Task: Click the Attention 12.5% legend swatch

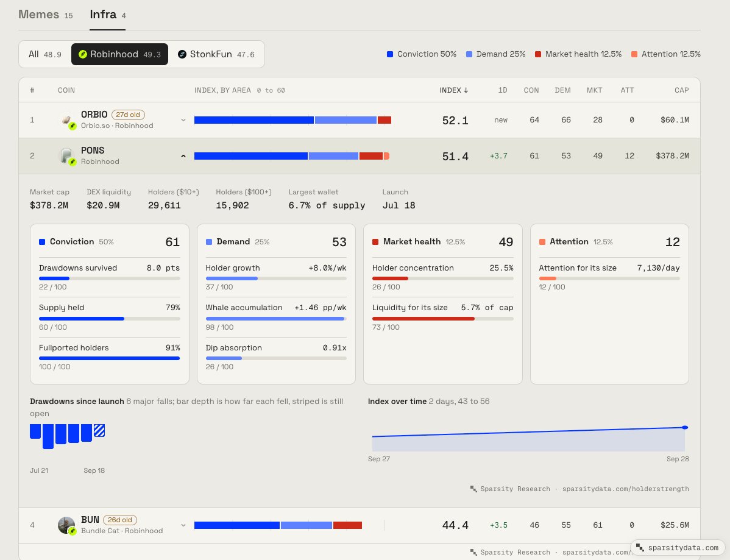Action: point(634,54)
